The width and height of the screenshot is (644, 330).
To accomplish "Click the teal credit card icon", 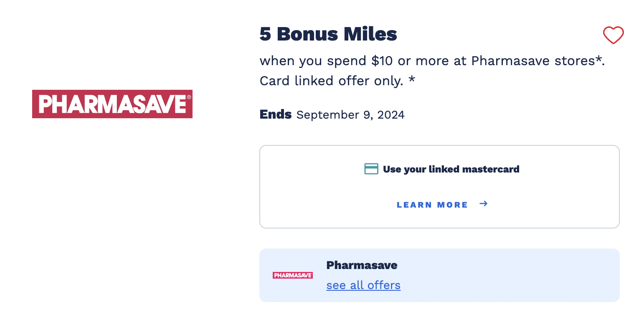I will (371, 169).
